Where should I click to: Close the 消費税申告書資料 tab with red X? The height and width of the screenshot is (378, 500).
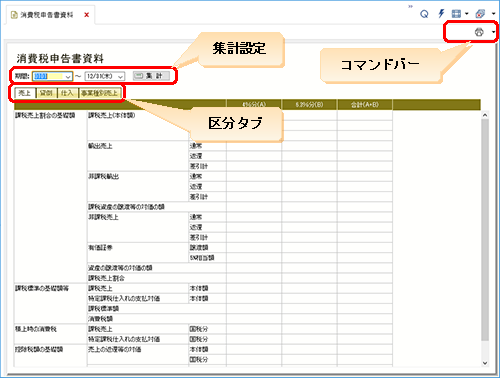click(86, 15)
